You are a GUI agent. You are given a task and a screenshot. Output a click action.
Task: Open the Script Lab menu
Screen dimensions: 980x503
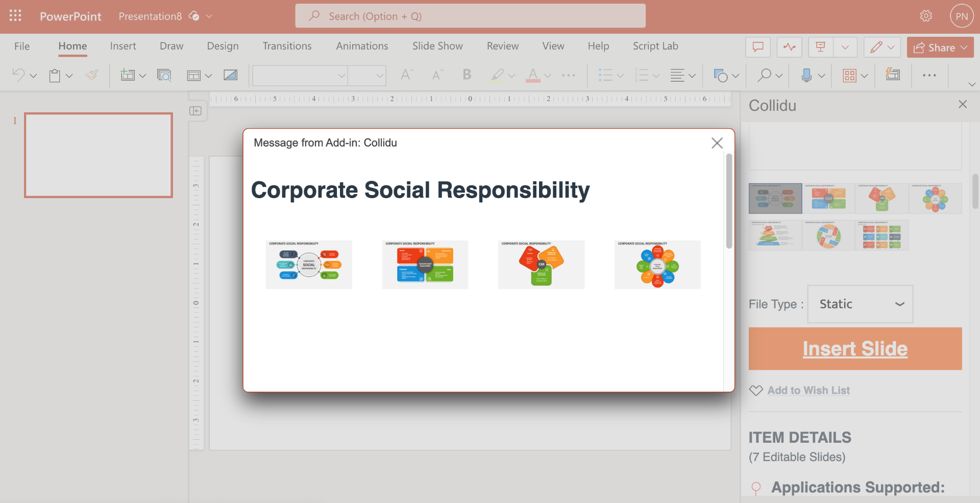[x=655, y=46]
